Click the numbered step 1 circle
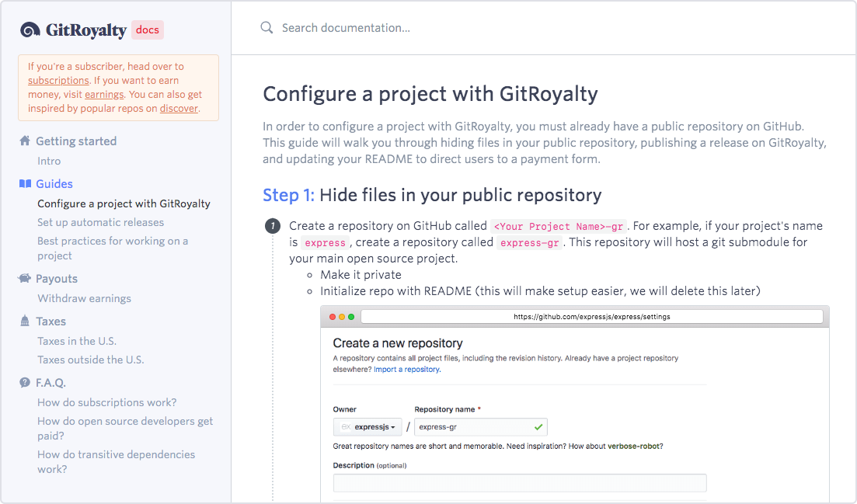 273,225
